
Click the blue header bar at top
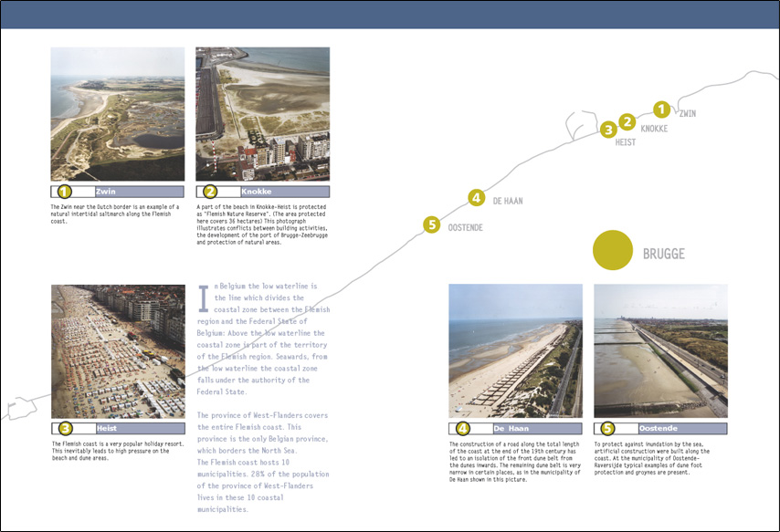390,15
